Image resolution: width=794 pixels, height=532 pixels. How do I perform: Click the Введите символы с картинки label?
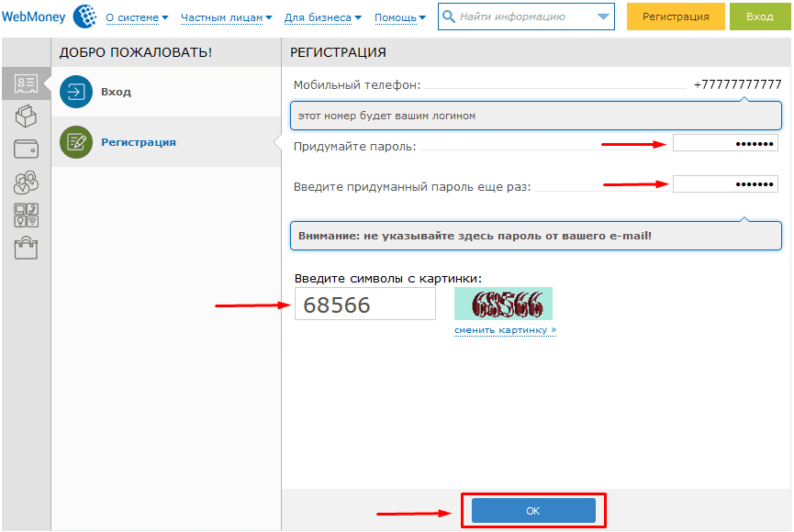[388, 279]
